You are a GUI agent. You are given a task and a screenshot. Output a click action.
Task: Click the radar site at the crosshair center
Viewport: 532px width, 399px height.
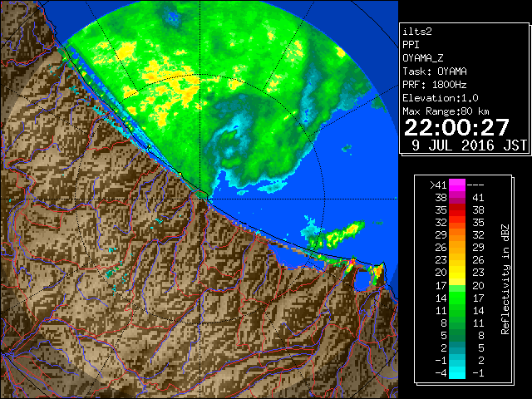[x=200, y=199]
